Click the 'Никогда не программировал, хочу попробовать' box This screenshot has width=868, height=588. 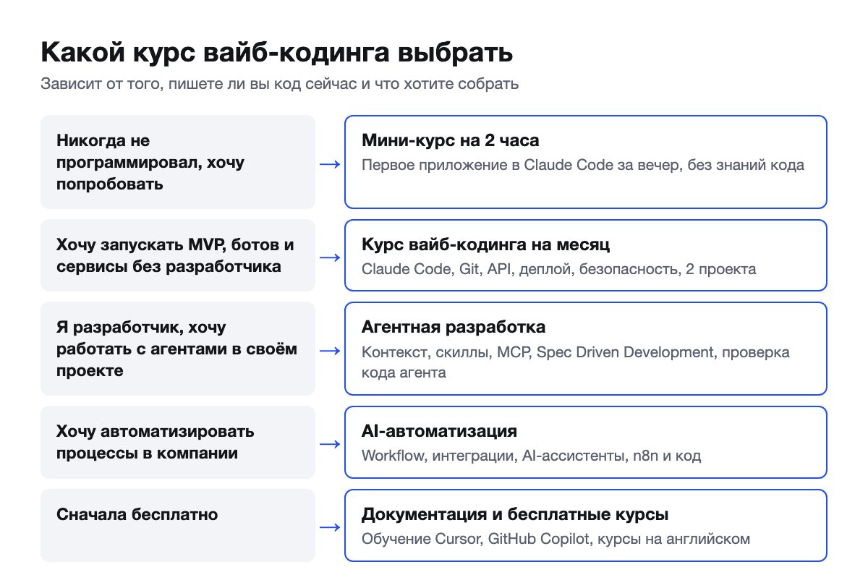point(178,162)
